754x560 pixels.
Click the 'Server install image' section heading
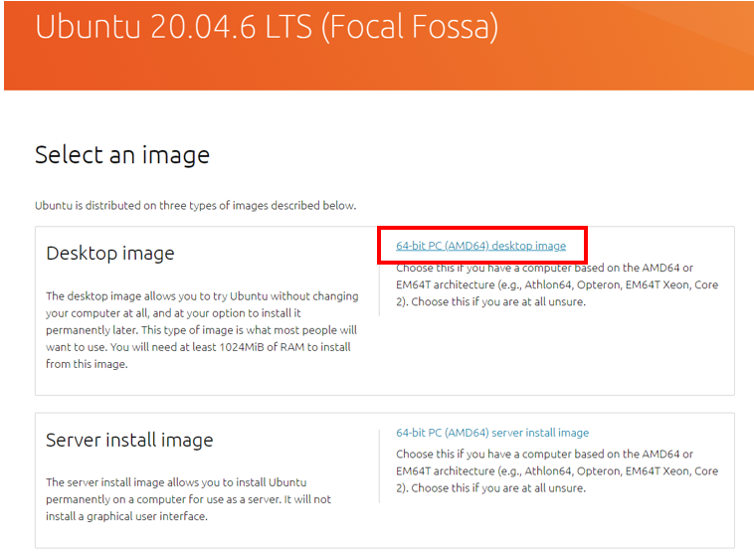click(129, 440)
